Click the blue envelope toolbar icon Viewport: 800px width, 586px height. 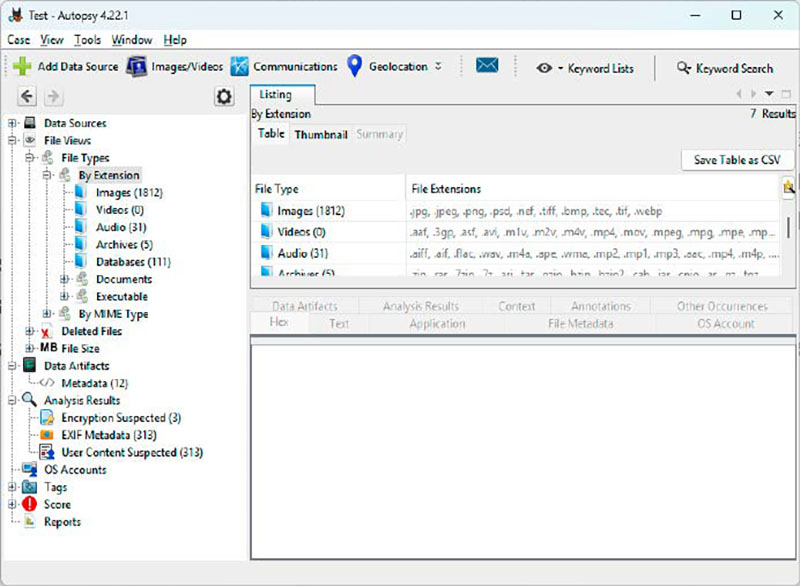click(x=487, y=65)
